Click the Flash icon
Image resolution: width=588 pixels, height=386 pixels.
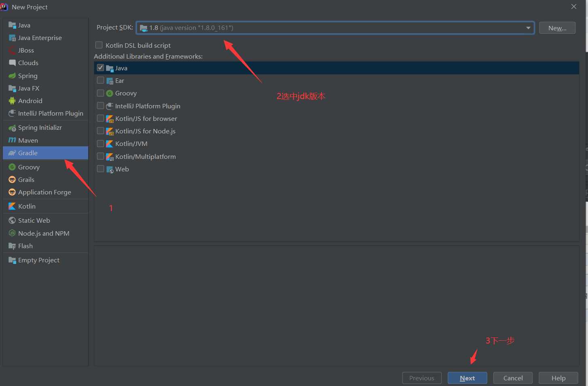coord(12,246)
